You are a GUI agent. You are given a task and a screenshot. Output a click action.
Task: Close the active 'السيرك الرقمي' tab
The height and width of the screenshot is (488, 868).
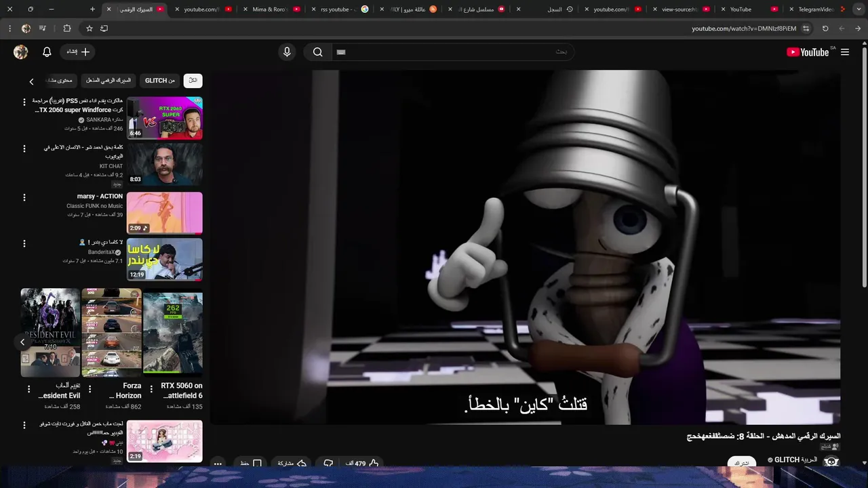pos(108,9)
